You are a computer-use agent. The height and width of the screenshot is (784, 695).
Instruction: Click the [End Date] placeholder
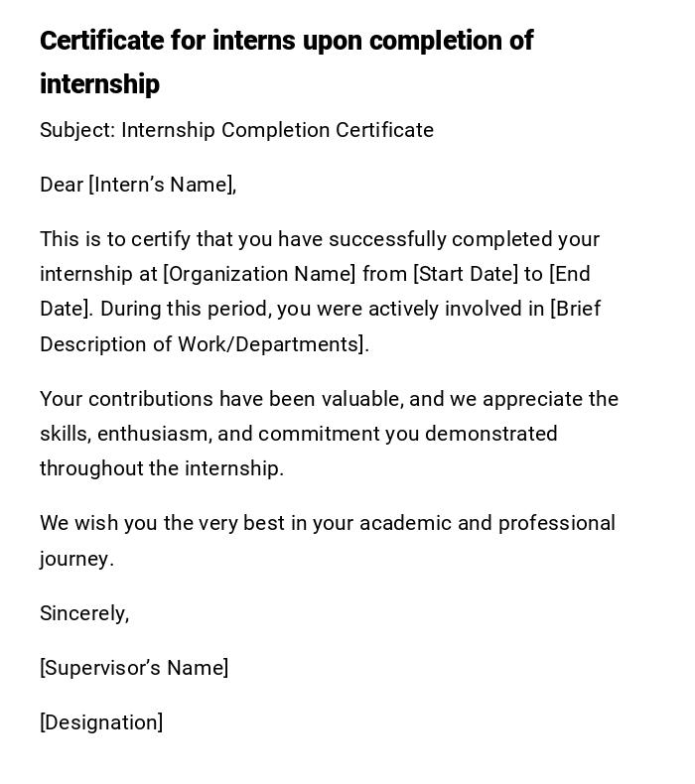click(570, 275)
